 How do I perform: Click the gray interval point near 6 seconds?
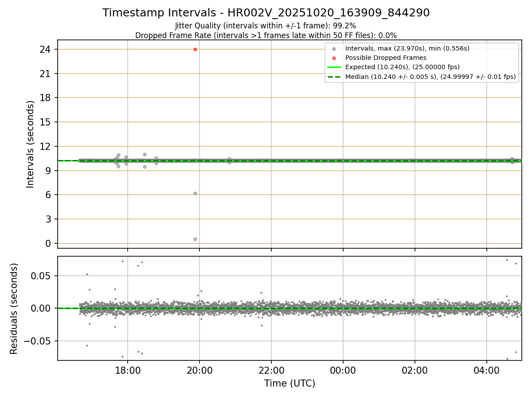(195, 194)
